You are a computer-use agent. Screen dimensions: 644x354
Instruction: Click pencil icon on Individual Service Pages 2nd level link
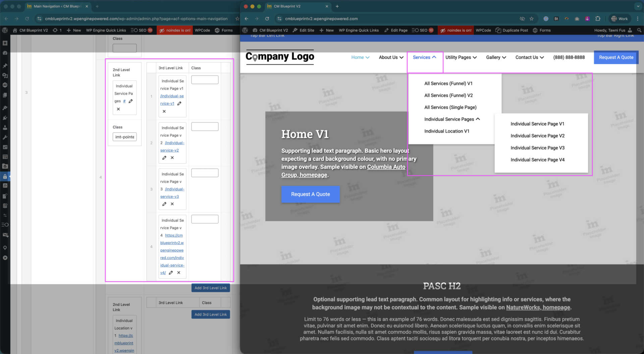pos(131,101)
